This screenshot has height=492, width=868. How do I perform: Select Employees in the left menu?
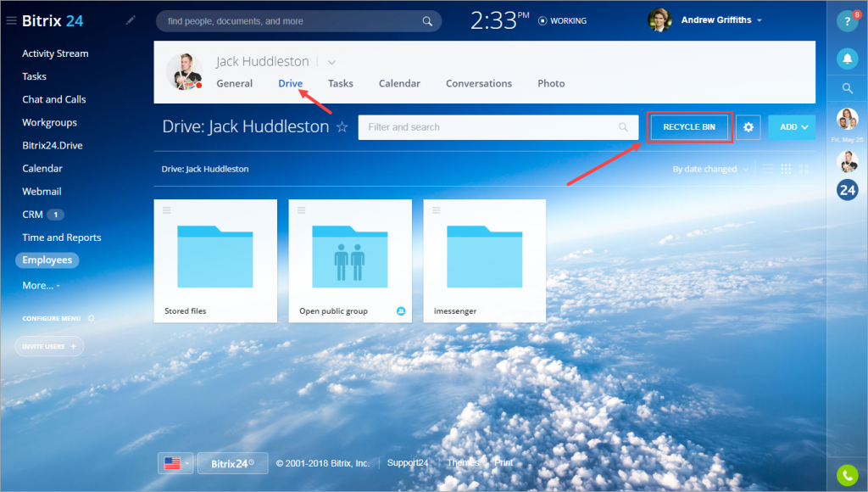47,260
